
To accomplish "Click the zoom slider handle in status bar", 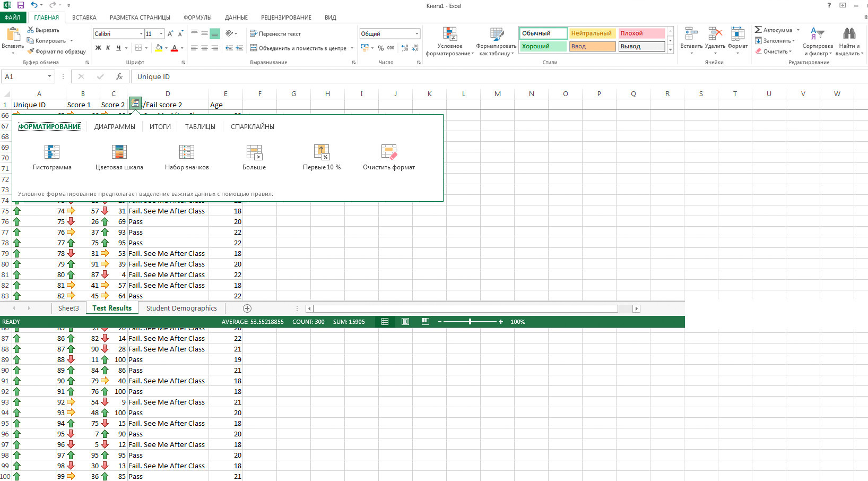I will [x=470, y=322].
